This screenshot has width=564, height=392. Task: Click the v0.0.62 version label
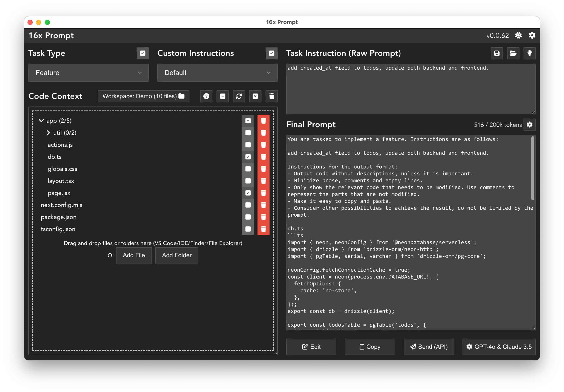pos(497,35)
